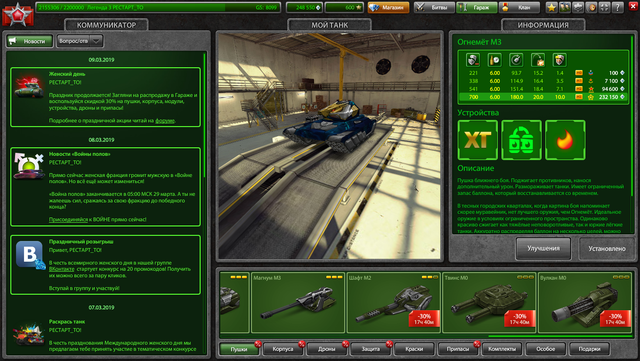Screen dimensions: 640x361
Task: Open the Магазин shop button
Action: coord(388,7)
